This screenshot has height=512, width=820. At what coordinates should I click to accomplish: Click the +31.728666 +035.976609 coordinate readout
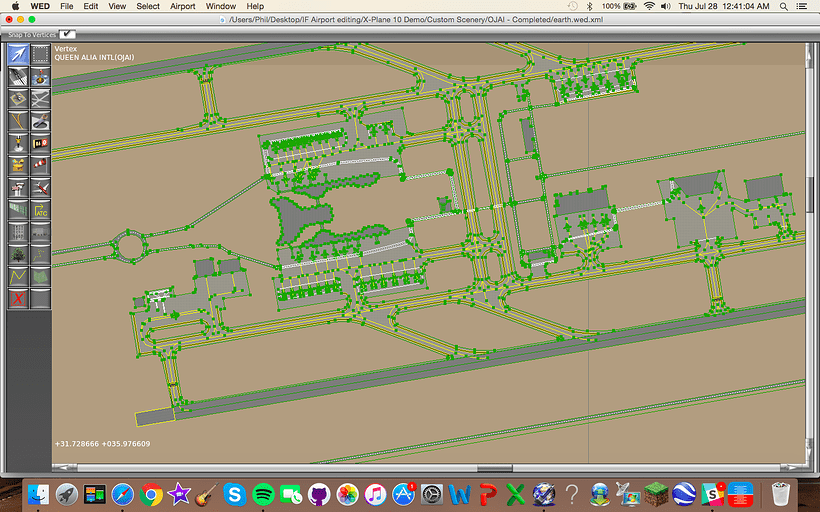click(102, 443)
